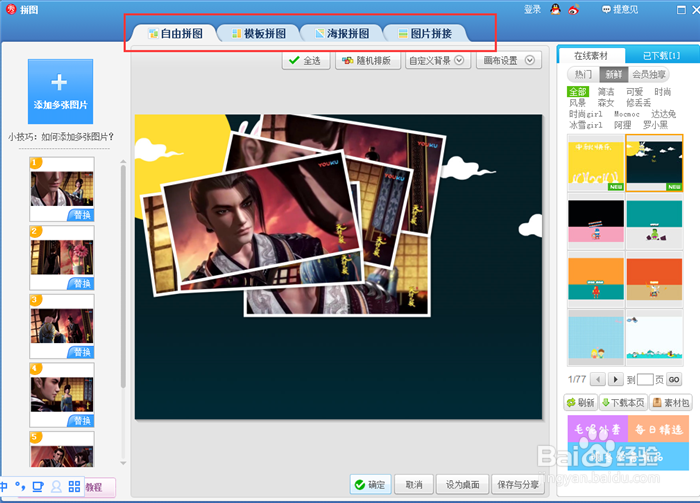The height and width of the screenshot is (503, 700).
Task: Expand the 自定义背景 dropdown
Action: (438, 60)
